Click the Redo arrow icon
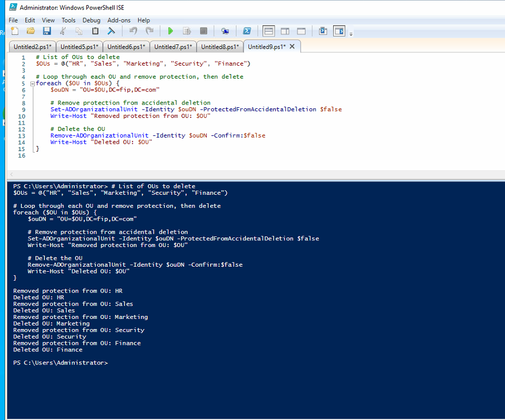This screenshot has height=420, width=505. [149, 31]
